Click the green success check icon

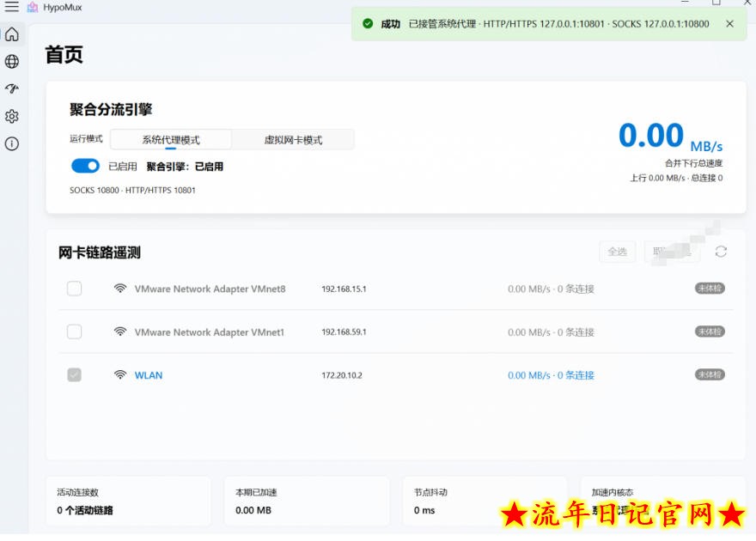point(368,23)
